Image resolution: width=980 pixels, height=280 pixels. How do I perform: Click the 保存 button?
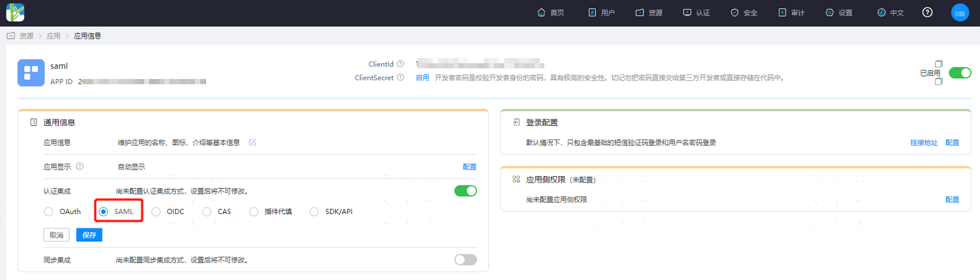90,235
